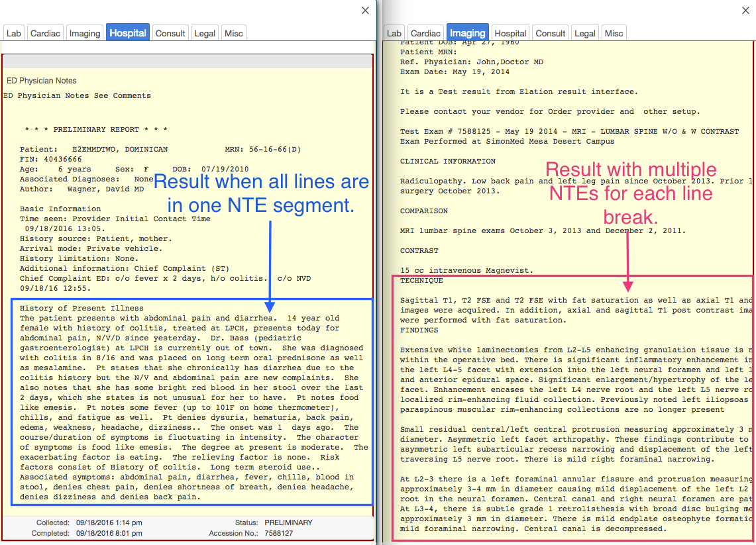This screenshot has width=756, height=545.
Task: Click the Status value "PRELIMINARY"
Action: [x=288, y=522]
